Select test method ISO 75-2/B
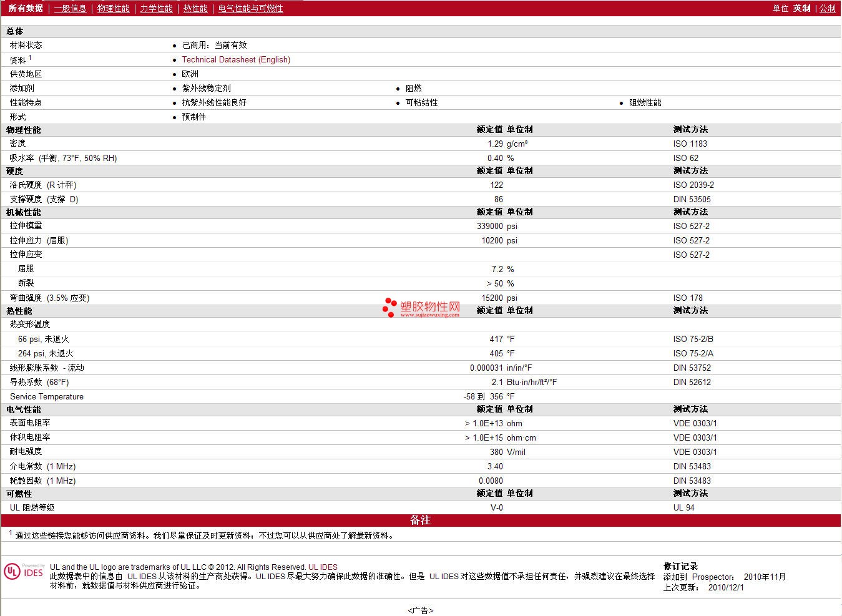The width and height of the screenshot is (842, 616). (x=693, y=339)
